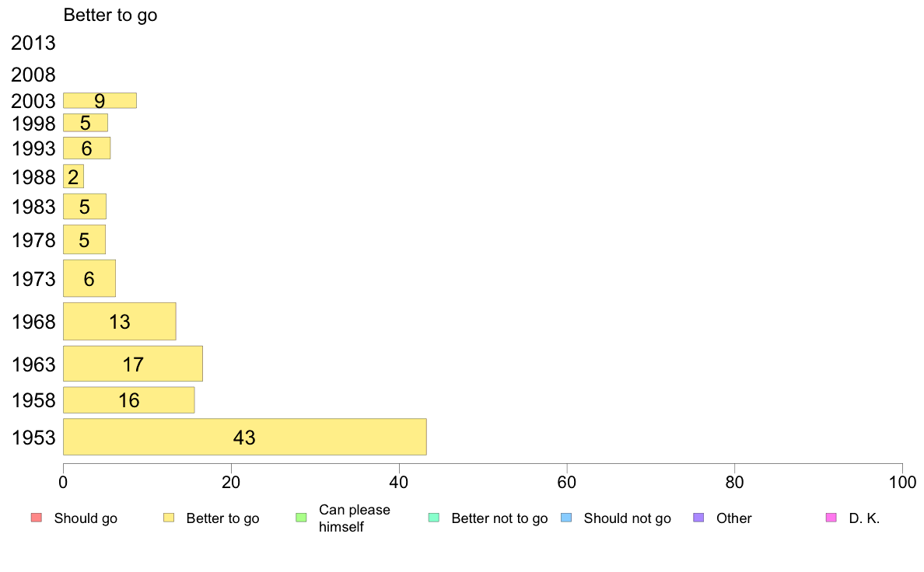Click the purple Other legend swatch

pos(698,518)
